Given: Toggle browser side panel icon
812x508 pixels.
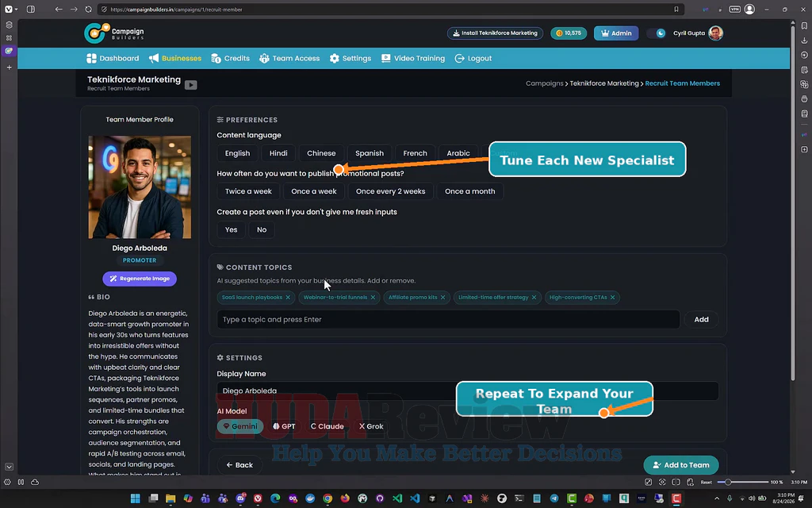Looking at the screenshot, I should [31, 10].
